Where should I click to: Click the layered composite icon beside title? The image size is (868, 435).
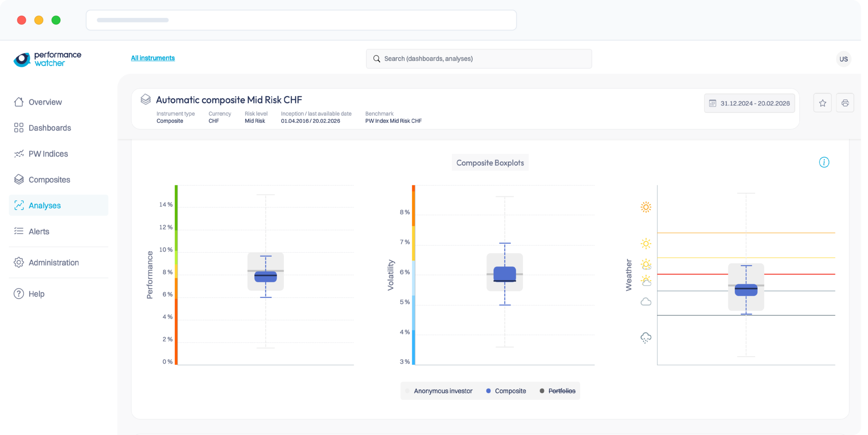pyautogui.click(x=145, y=100)
